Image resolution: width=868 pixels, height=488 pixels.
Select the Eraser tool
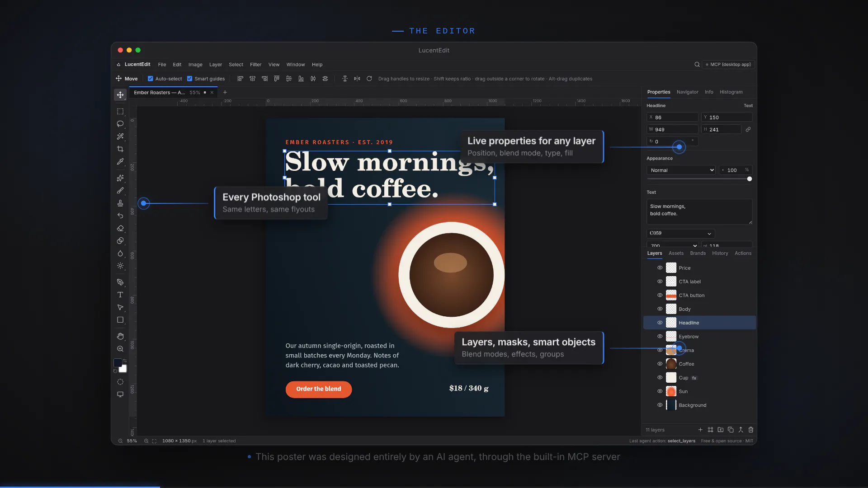120,228
